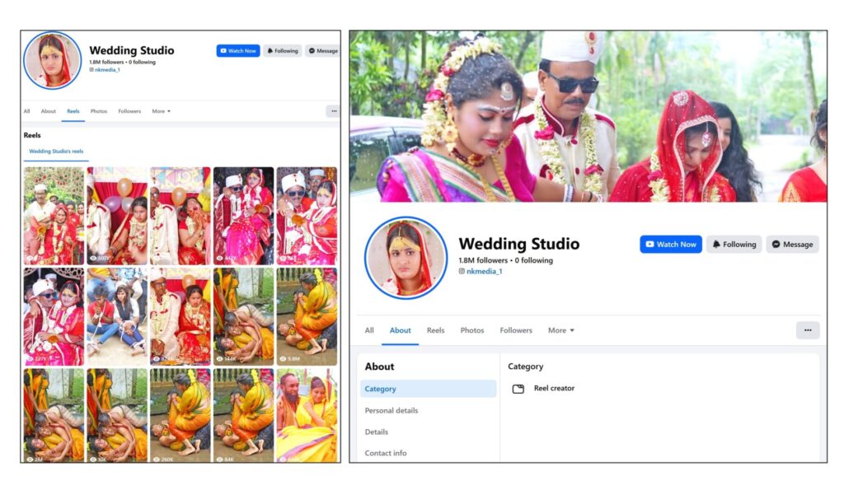The width and height of the screenshot is (844, 504).
Task: Open the Photos tab in the left panel
Action: coord(99,111)
